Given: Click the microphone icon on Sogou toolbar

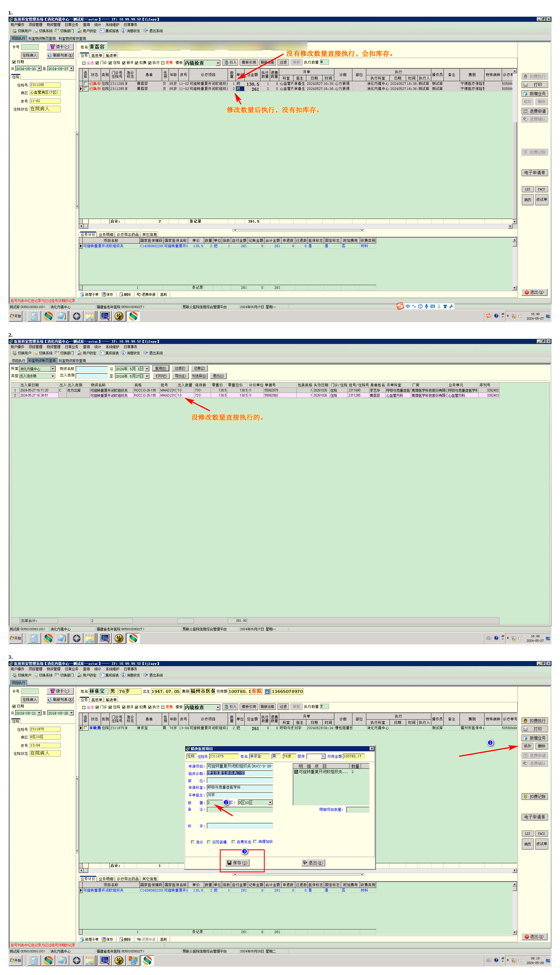Looking at the screenshot, I should [x=426, y=307].
